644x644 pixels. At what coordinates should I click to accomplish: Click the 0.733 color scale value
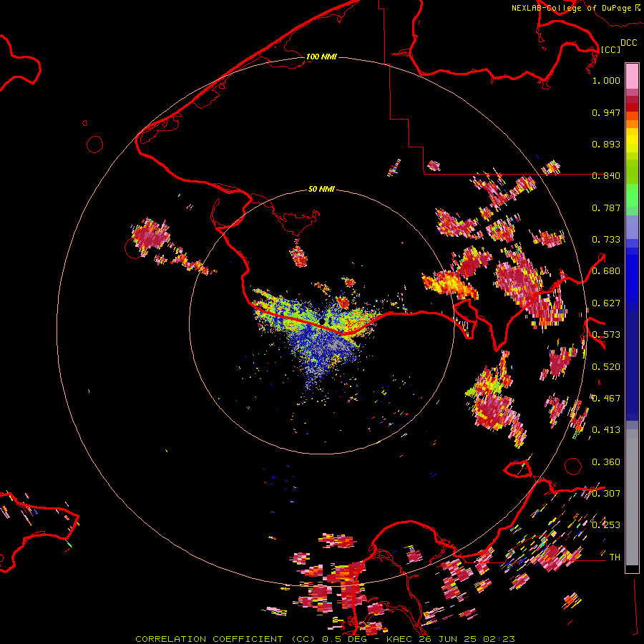point(606,240)
